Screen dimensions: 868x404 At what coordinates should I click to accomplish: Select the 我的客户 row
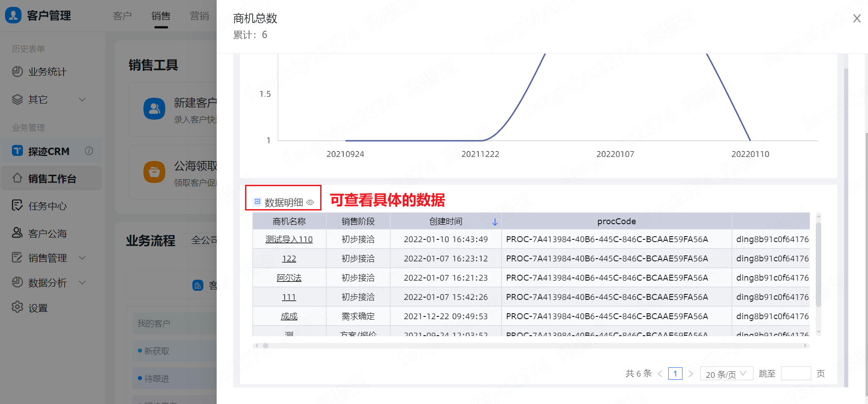pos(175,323)
